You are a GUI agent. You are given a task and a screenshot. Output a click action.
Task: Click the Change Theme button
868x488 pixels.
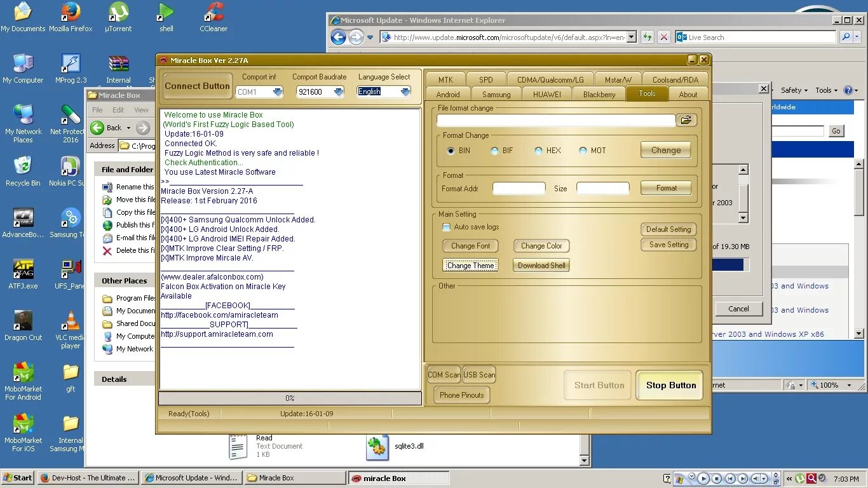pos(470,266)
